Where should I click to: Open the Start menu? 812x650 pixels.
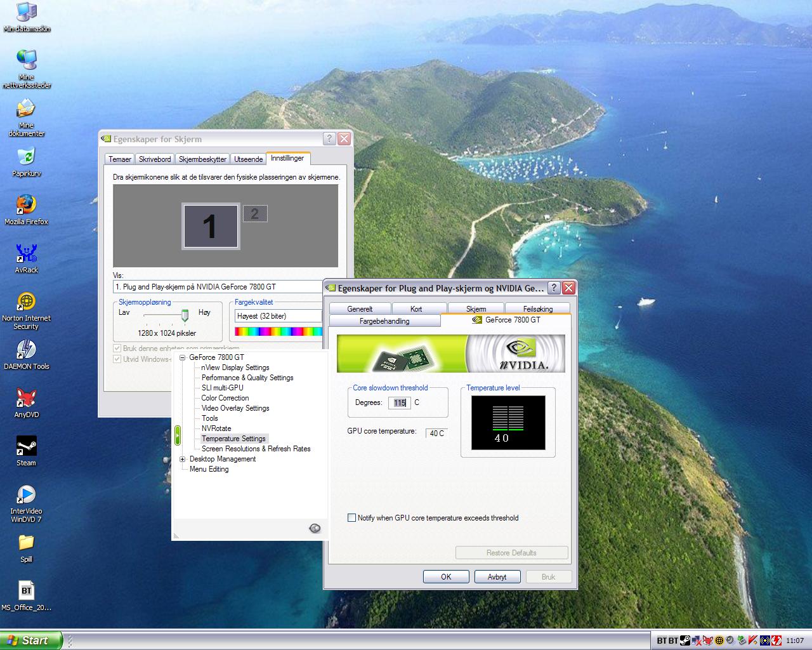(x=31, y=640)
